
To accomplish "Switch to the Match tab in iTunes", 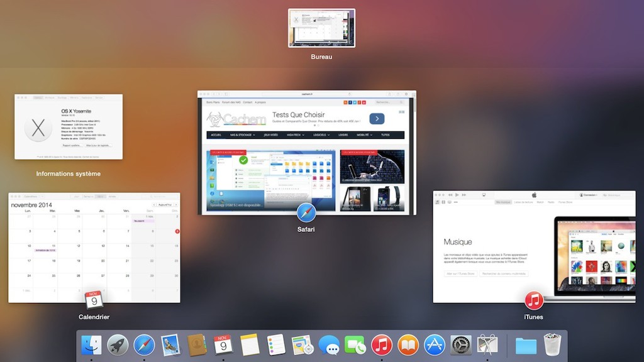I will click(540, 202).
